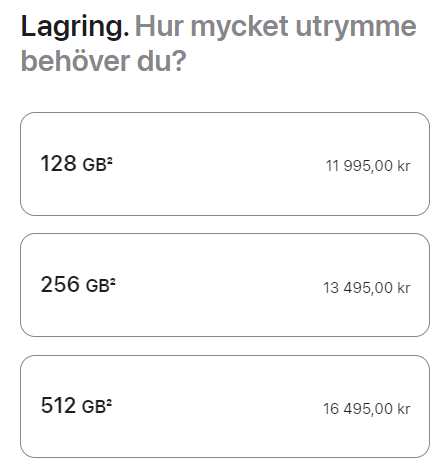Viewport: 448px width, 476px height.
Task: Click the 13 495,00 kr price
Action: click(x=367, y=287)
